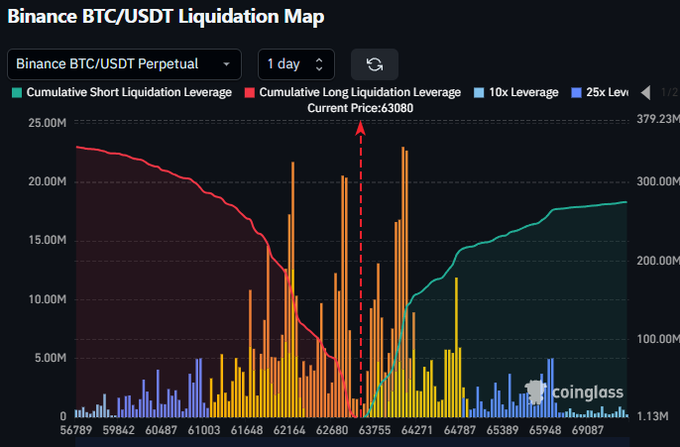Screen dimensions: 680x447
Task: Click the 379.23M right axis label
Action: [658, 119]
